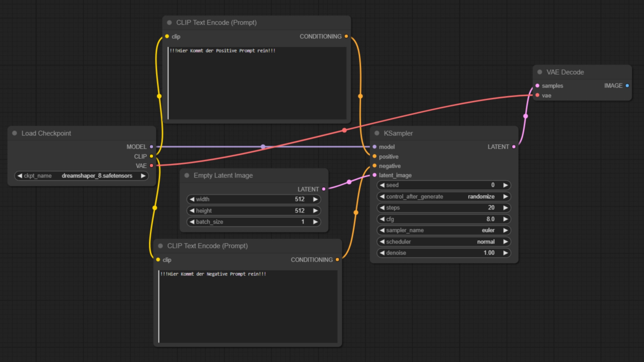The image size is (644, 362).
Task: Open the control_after_generate randomize selector
Action: pyautogui.click(x=443, y=197)
